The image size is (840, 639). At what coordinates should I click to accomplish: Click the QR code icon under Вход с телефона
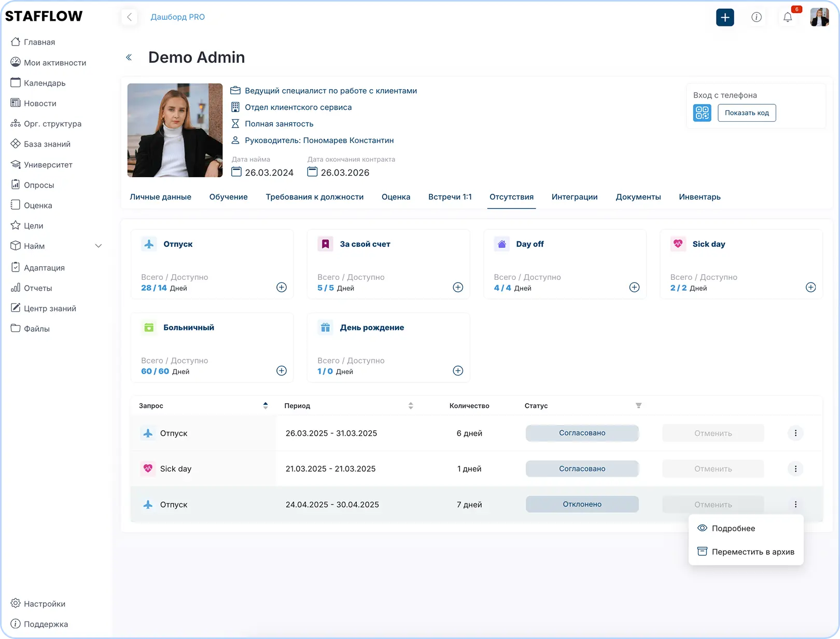pyautogui.click(x=702, y=112)
